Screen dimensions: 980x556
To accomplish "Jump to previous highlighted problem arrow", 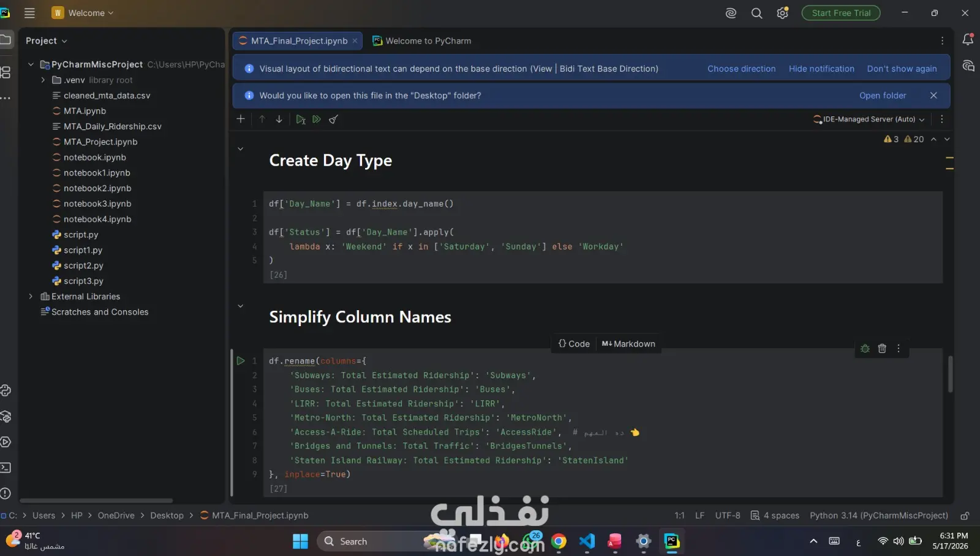I will (x=933, y=139).
